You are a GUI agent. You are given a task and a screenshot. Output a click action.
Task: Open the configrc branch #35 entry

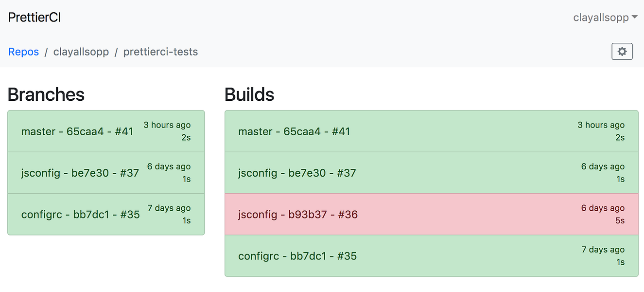click(81, 214)
